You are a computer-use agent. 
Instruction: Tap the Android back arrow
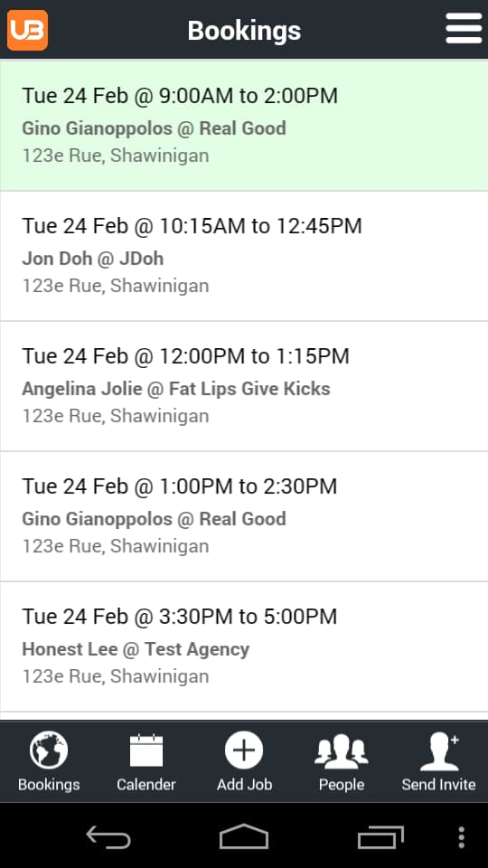coord(108,837)
